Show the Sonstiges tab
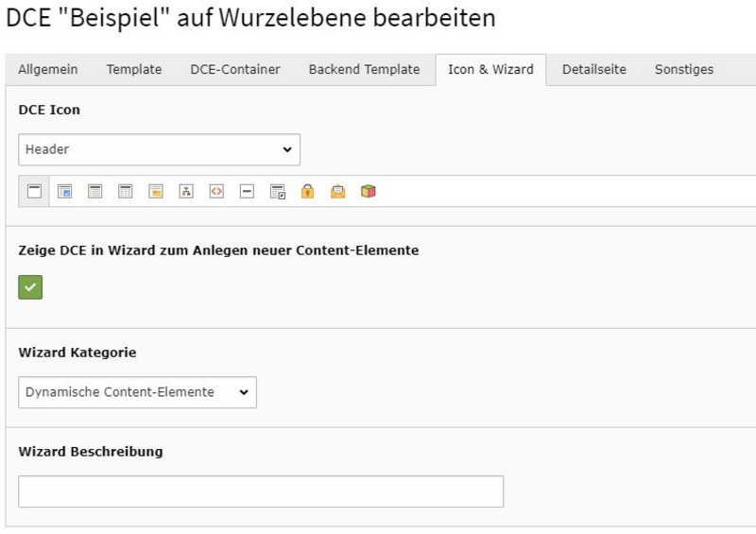This screenshot has width=756, height=534. 683,69
